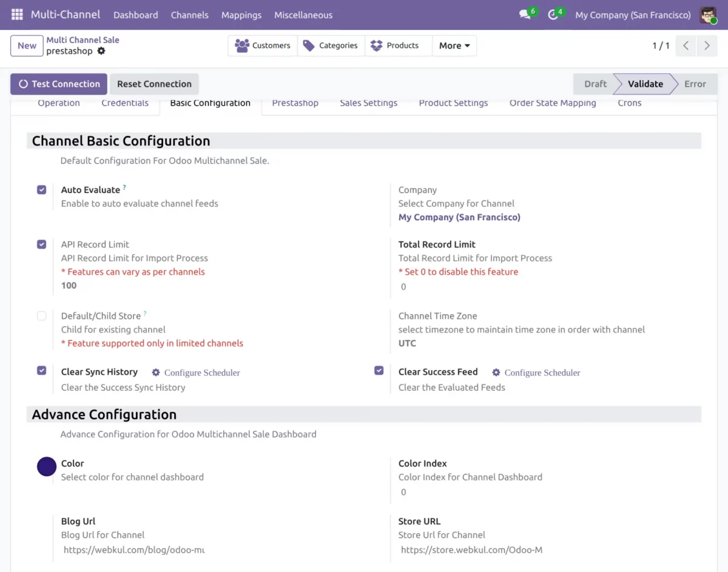The image size is (728, 572).
Task: Toggle the API Record Limit checkbox
Action: tap(41, 244)
